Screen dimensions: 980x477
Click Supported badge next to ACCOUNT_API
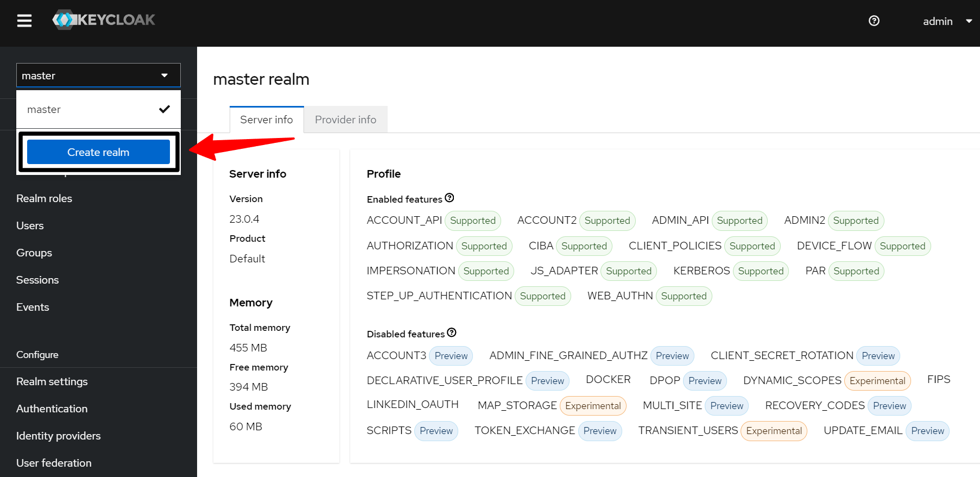click(x=473, y=221)
